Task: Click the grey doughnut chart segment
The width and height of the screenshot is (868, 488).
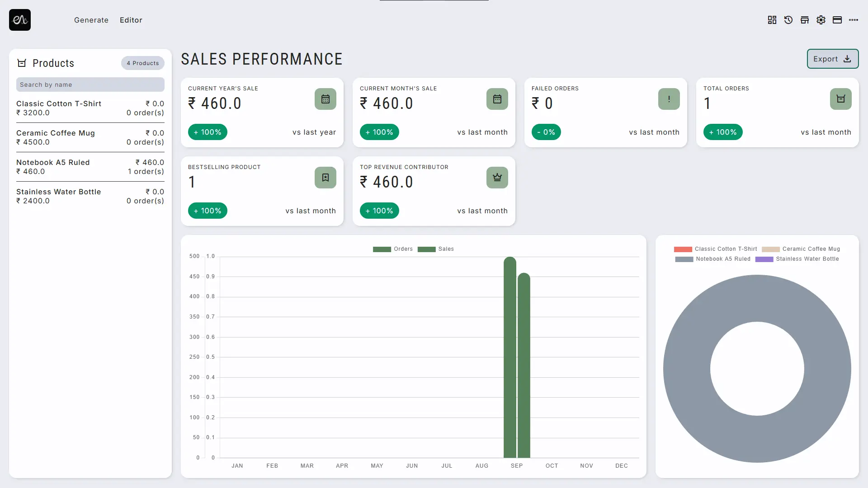Action: coord(688,369)
